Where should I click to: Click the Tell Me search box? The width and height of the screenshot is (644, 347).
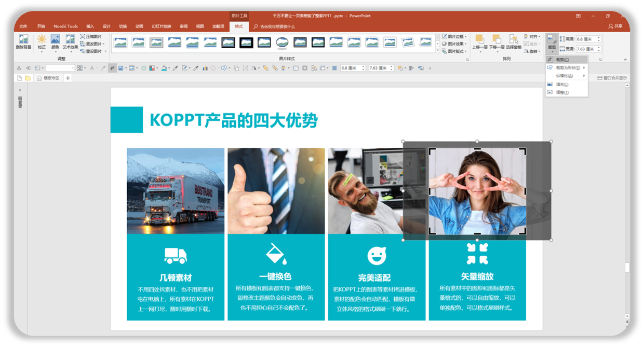coord(275,26)
